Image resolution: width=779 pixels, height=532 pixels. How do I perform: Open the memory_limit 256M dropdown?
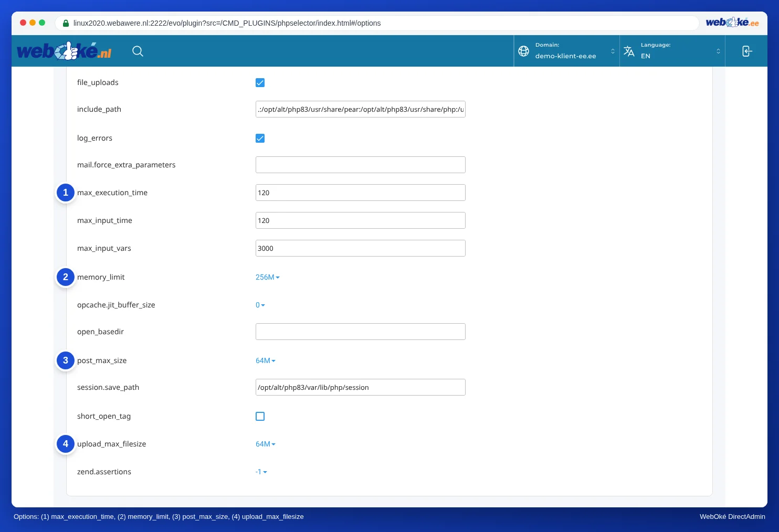click(x=268, y=277)
